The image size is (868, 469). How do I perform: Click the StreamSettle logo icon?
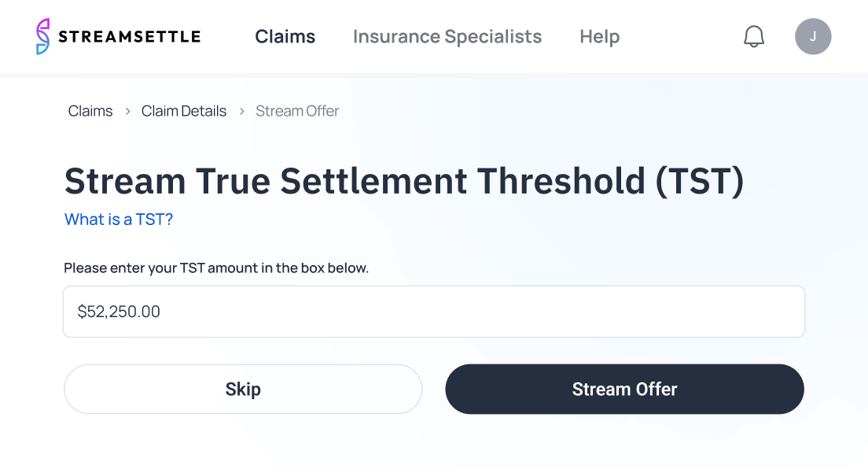click(x=43, y=36)
